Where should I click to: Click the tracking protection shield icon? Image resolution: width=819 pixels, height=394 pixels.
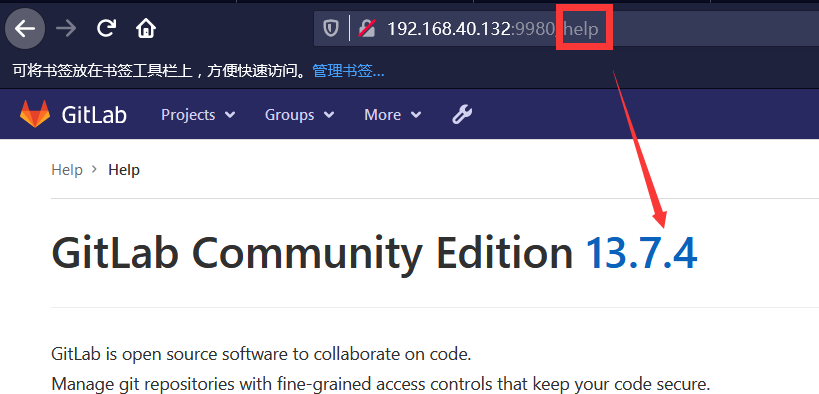[x=331, y=28]
